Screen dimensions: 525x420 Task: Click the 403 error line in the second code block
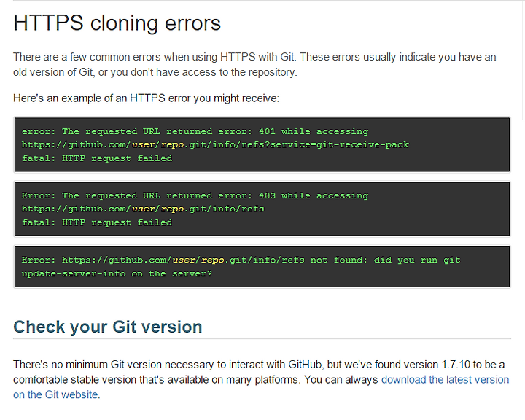point(195,195)
